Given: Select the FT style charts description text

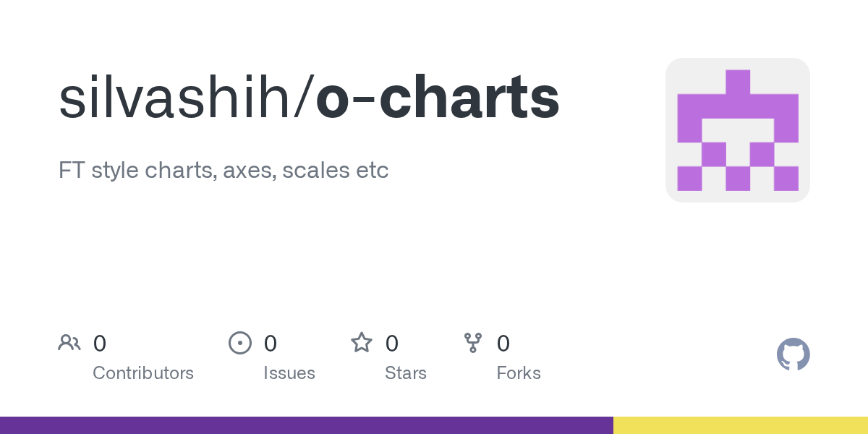Looking at the screenshot, I should 224,171.
